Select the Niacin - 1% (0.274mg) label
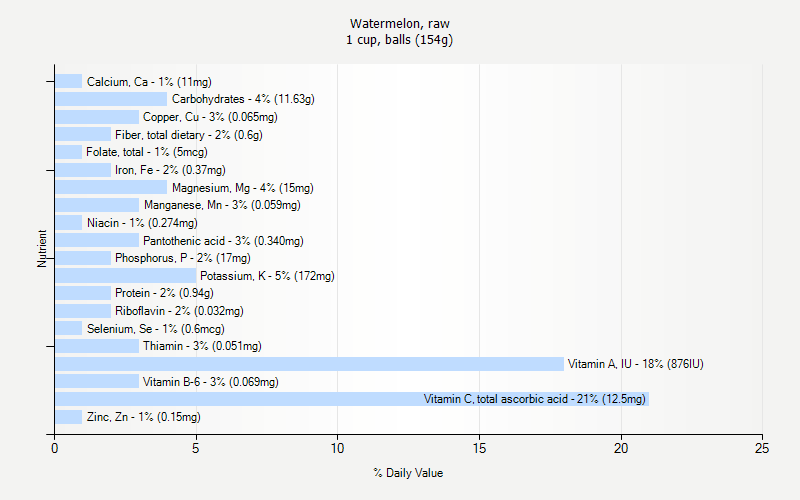The image size is (800, 500). [142, 223]
